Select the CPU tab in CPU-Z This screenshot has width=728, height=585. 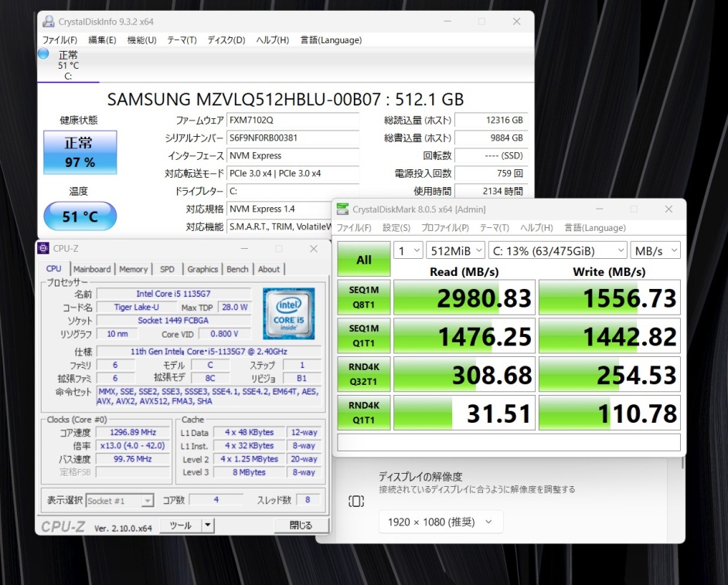pos(54,269)
